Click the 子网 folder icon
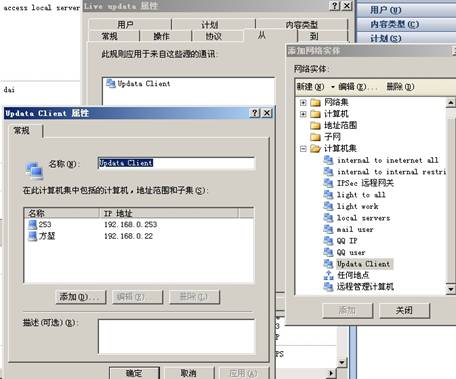The height and width of the screenshot is (379, 456). click(315, 137)
